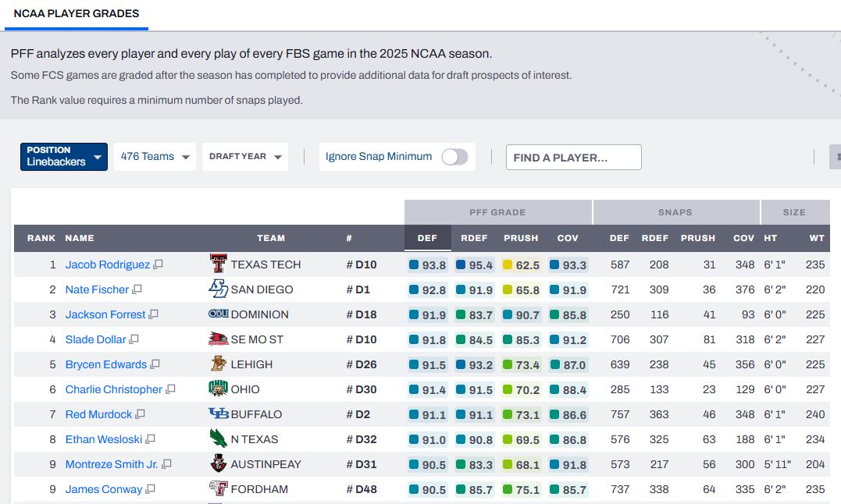Click the Ohio team logo

218,389
